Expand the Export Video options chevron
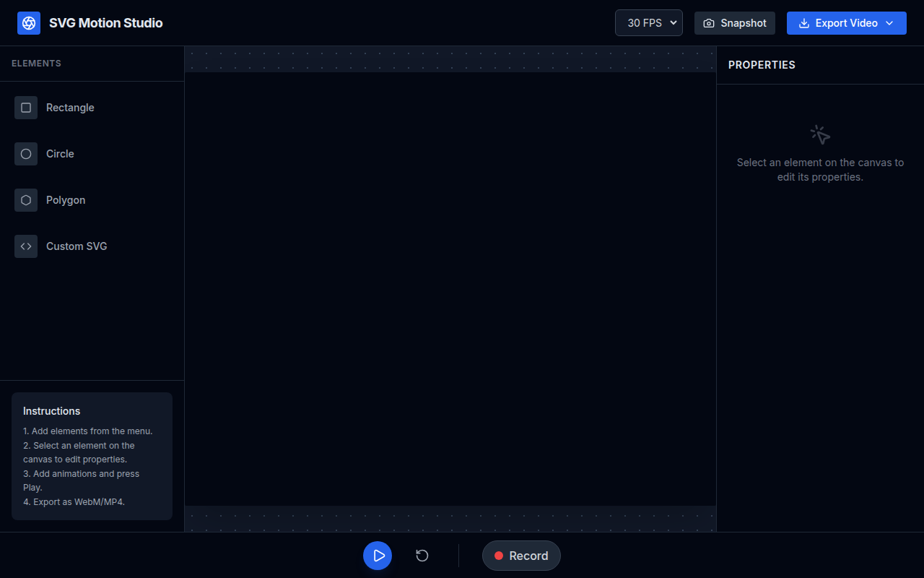The width and height of the screenshot is (924, 578). (x=889, y=23)
